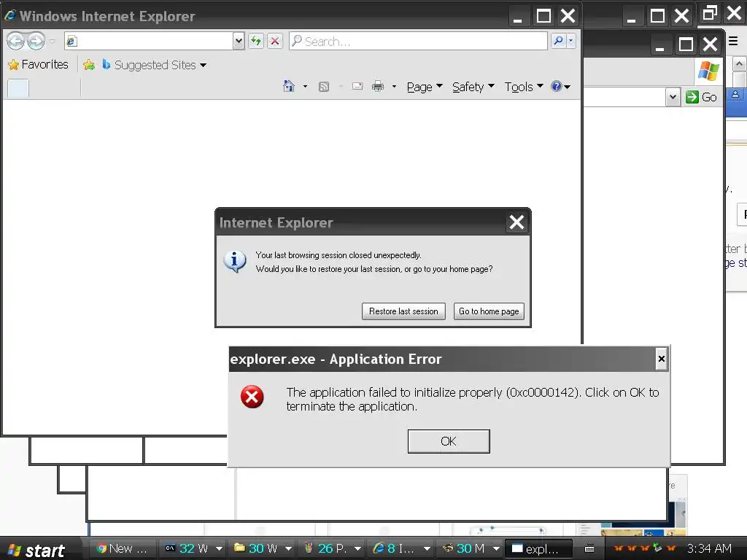The image size is (747, 560).
Task: Open the Tools menu
Action: pos(524,87)
